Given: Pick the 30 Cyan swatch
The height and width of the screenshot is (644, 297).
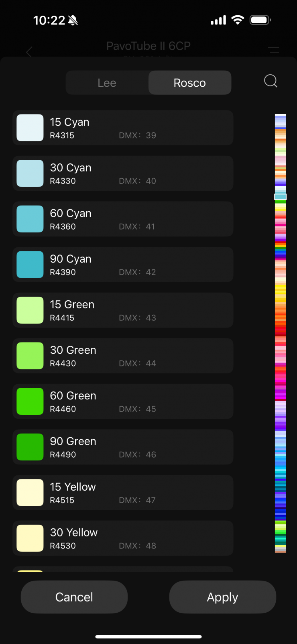Looking at the screenshot, I should tap(30, 173).
